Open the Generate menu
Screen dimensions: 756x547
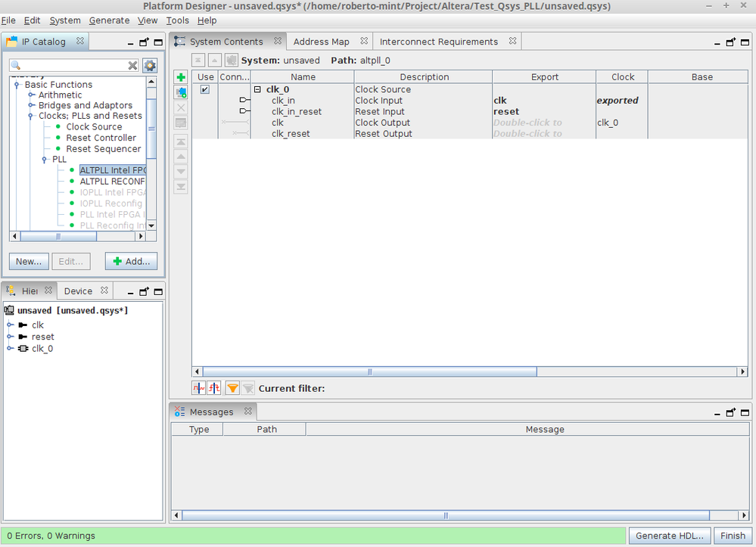[x=109, y=20]
